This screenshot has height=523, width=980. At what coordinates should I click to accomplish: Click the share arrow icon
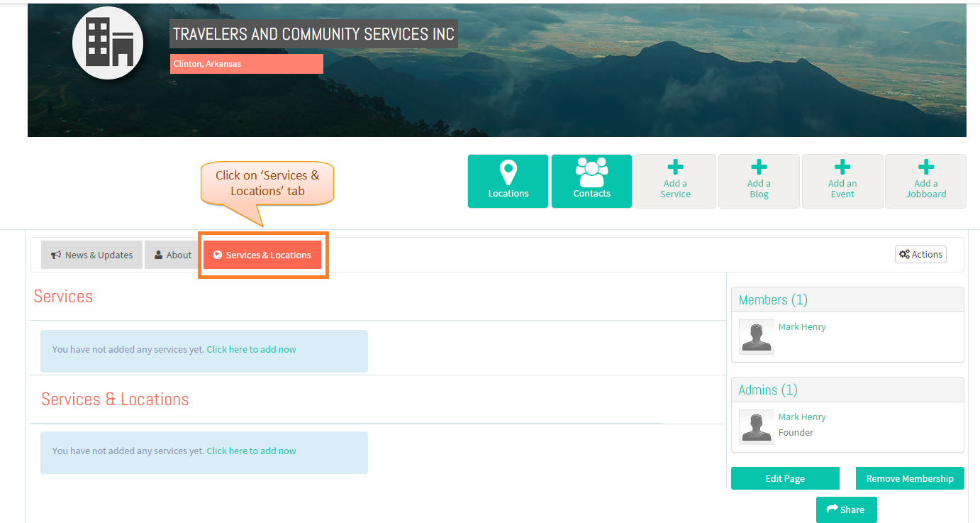833,509
